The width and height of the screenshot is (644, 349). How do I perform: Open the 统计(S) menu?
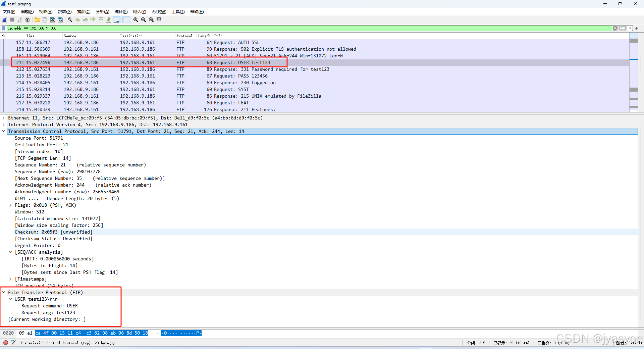(x=121, y=11)
